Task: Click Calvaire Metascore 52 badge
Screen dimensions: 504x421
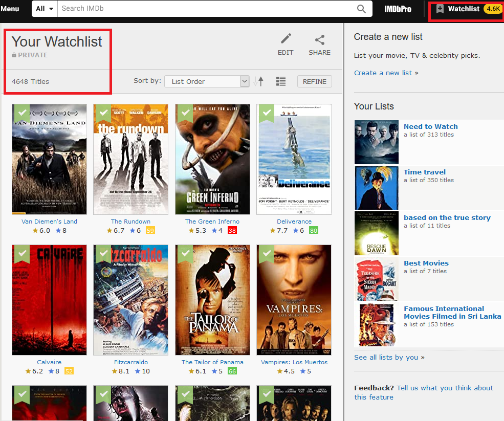Action: 69,371
